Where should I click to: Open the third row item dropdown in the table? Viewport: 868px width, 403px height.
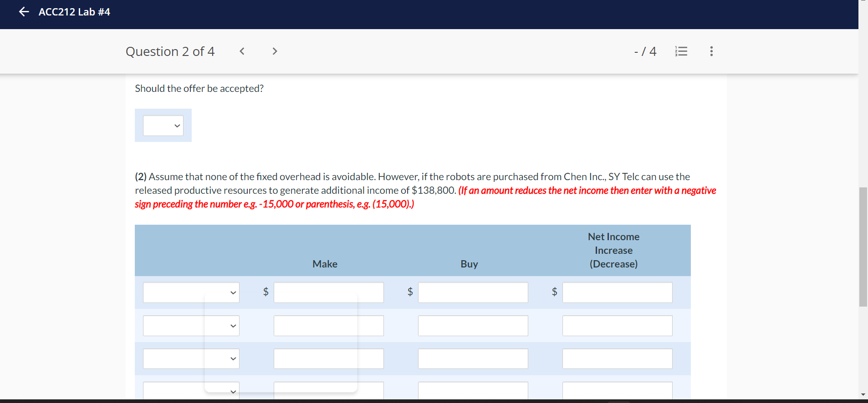point(191,359)
